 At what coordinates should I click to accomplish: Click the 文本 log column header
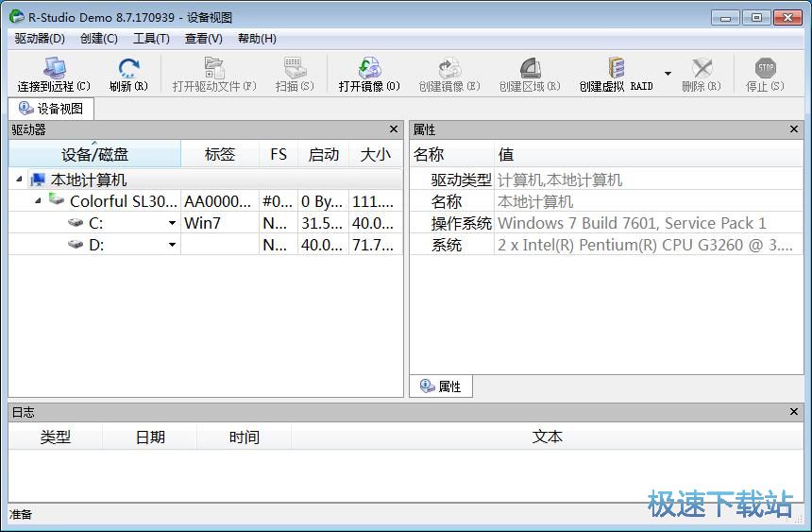[548, 438]
